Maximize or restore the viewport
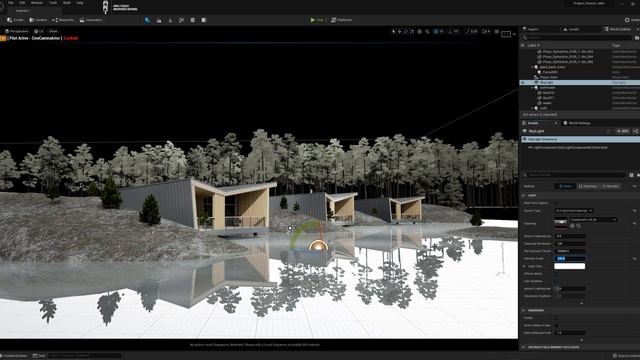 (506, 34)
